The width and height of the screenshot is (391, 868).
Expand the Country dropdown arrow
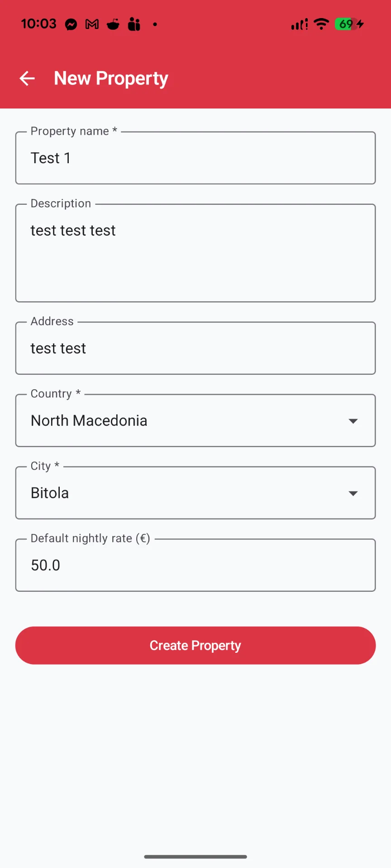click(x=353, y=421)
